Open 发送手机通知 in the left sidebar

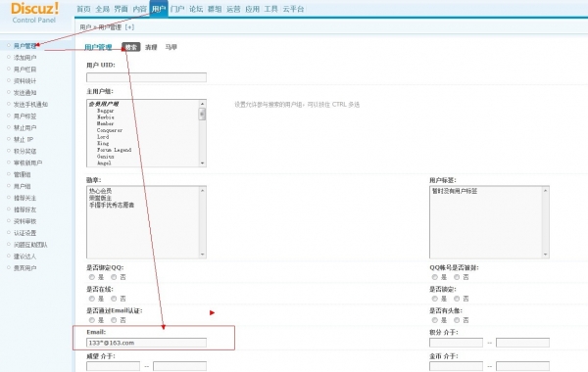coord(30,104)
